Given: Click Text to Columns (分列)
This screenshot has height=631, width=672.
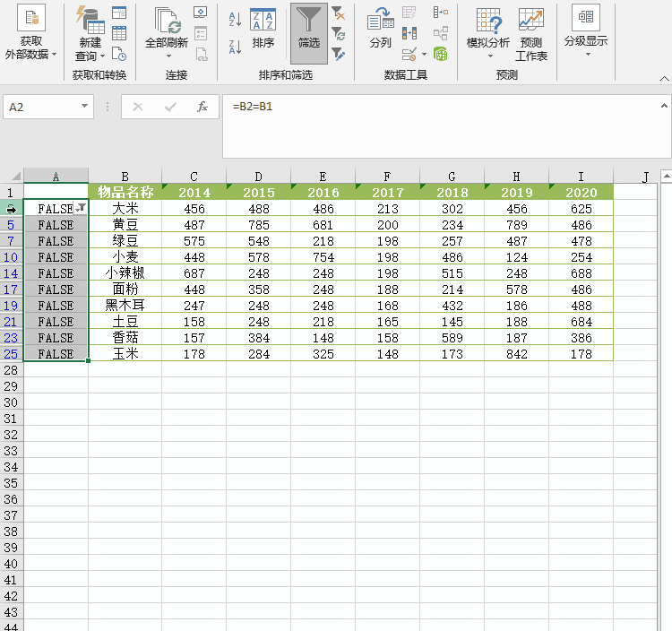Looking at the screenshot, I should pos(380,29).
